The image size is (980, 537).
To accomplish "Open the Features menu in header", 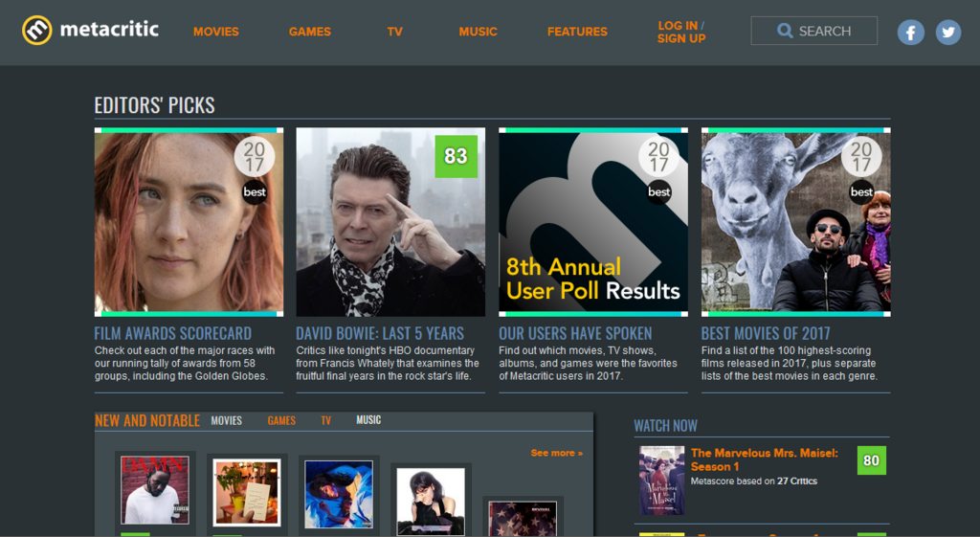I will pos(577,32).
